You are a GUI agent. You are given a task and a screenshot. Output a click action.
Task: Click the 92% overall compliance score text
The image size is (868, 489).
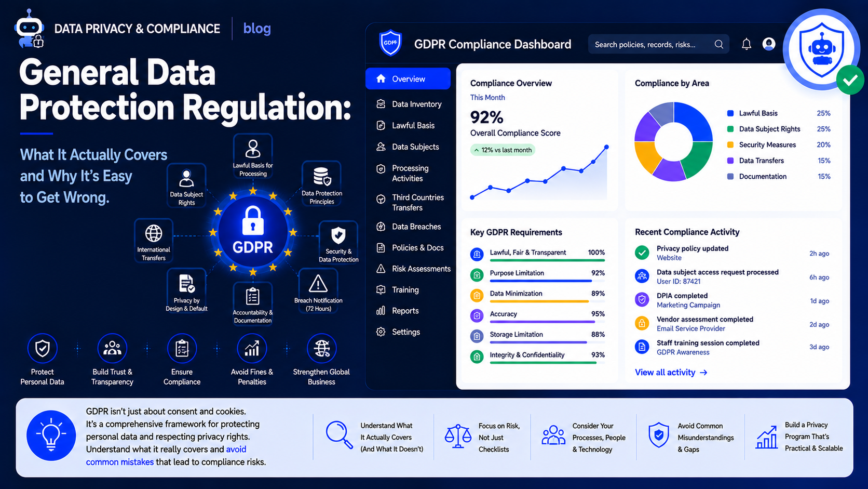tap(486, 117)
